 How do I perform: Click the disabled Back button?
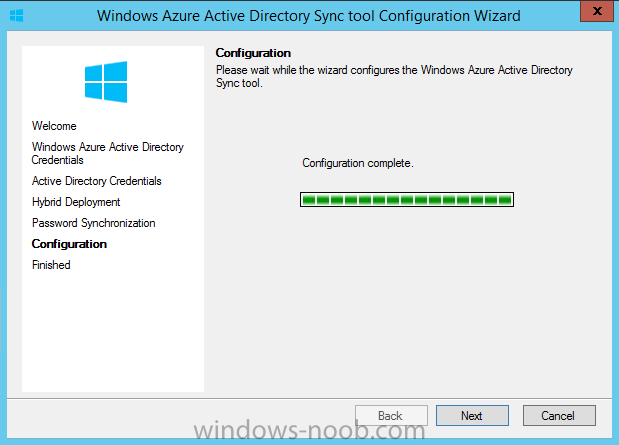point(391,415)
